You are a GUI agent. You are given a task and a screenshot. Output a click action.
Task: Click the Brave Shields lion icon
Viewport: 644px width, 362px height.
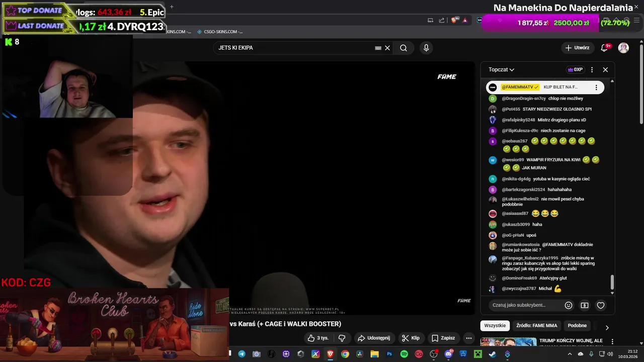tap(454, 20)
